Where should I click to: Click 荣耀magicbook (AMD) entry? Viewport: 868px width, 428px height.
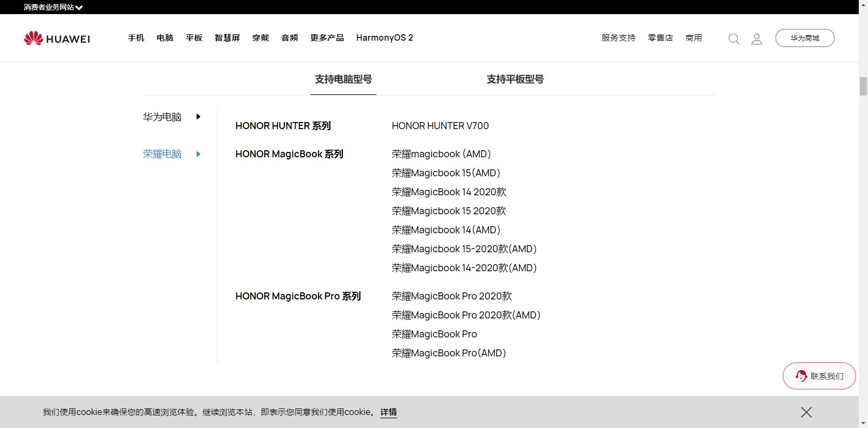pyautogui.click(x=441, y=154)
